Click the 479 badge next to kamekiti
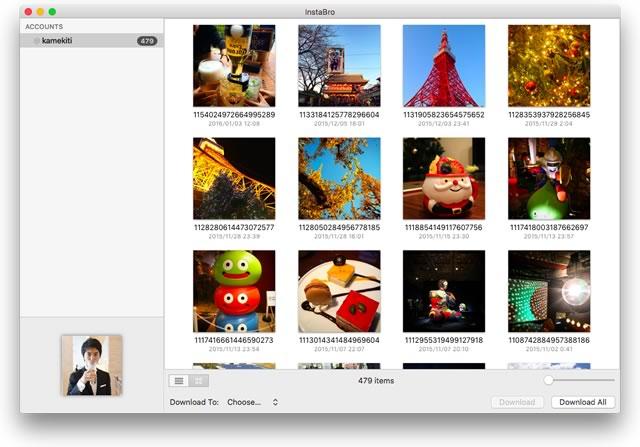 147,41
